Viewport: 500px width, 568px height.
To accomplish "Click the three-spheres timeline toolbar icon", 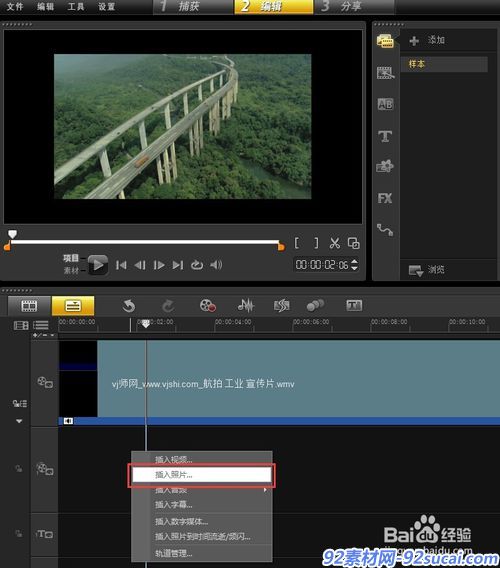I will click(315, 305).
